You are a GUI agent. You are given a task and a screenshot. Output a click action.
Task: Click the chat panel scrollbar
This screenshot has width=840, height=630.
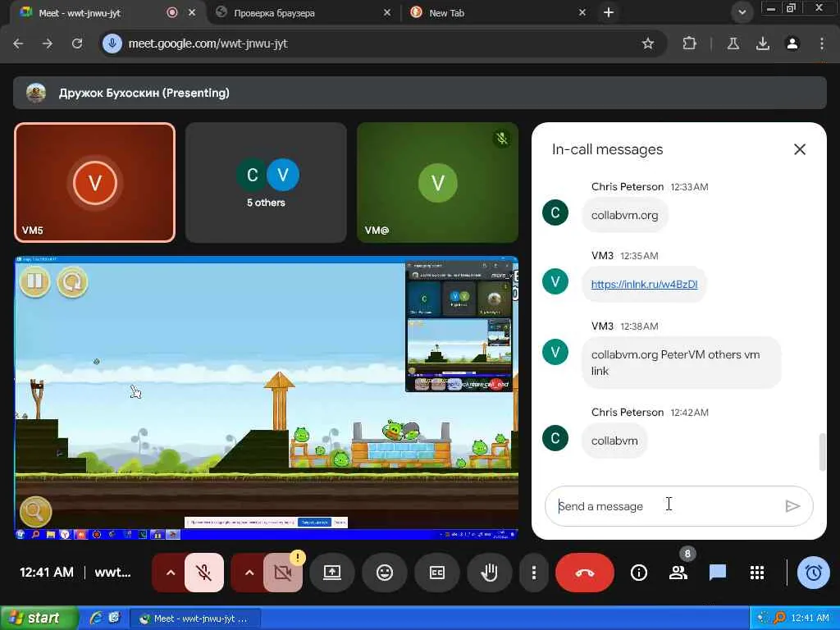click(822, 452)
